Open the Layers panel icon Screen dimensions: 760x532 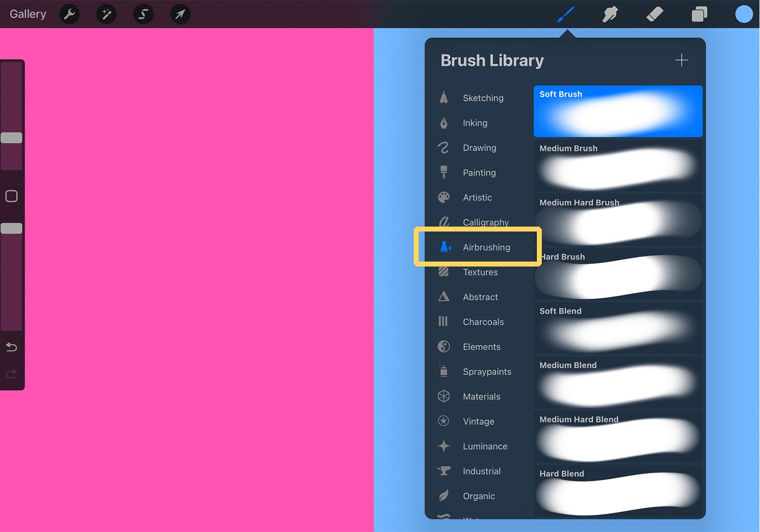(699, 14)
